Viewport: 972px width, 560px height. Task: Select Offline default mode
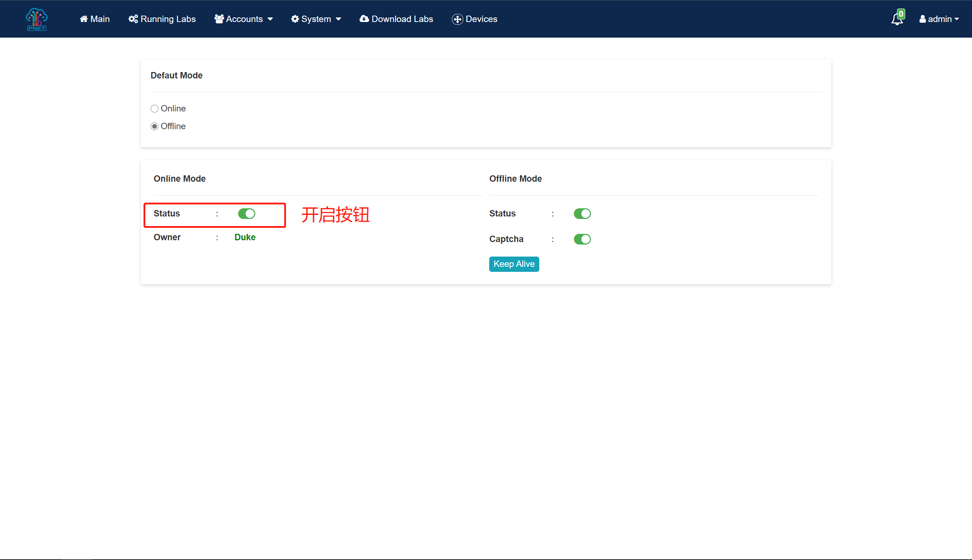click(154, 126)
